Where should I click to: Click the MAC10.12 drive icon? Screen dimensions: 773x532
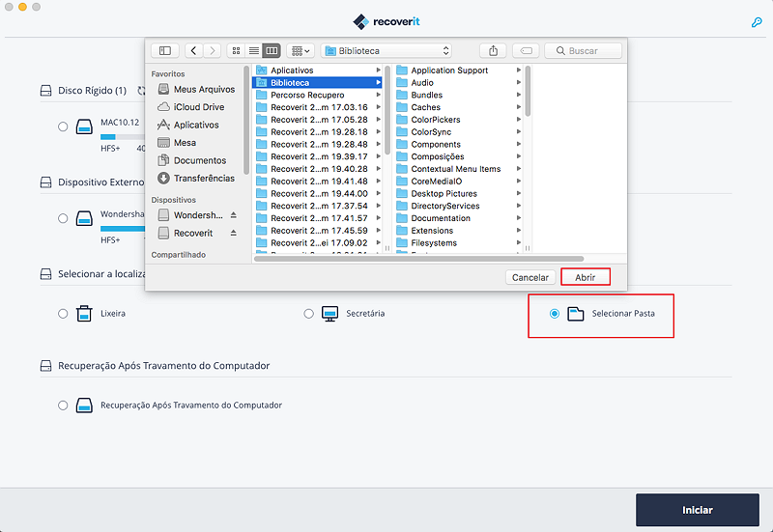(84, 126)
